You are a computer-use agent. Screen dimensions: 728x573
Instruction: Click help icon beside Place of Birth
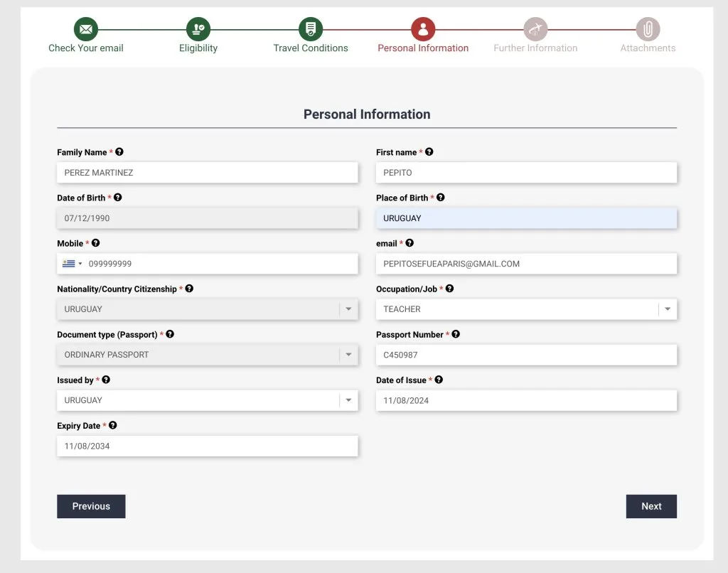(441, 198)
